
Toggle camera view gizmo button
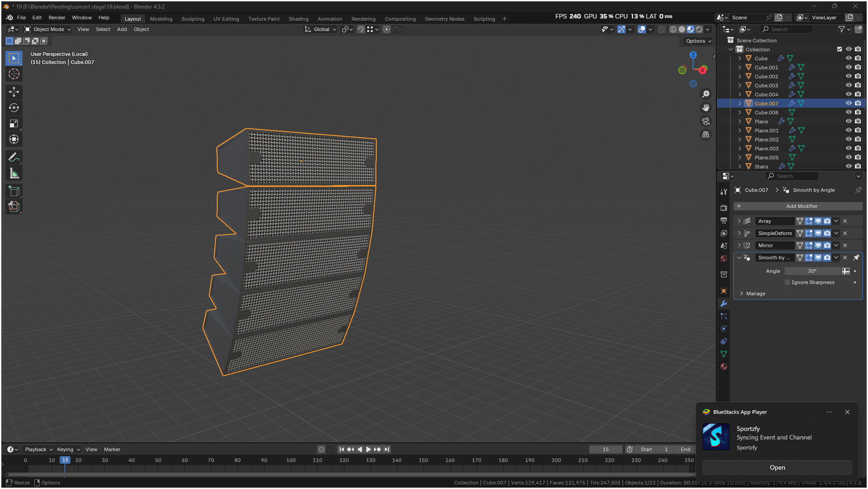coord(706,121)
